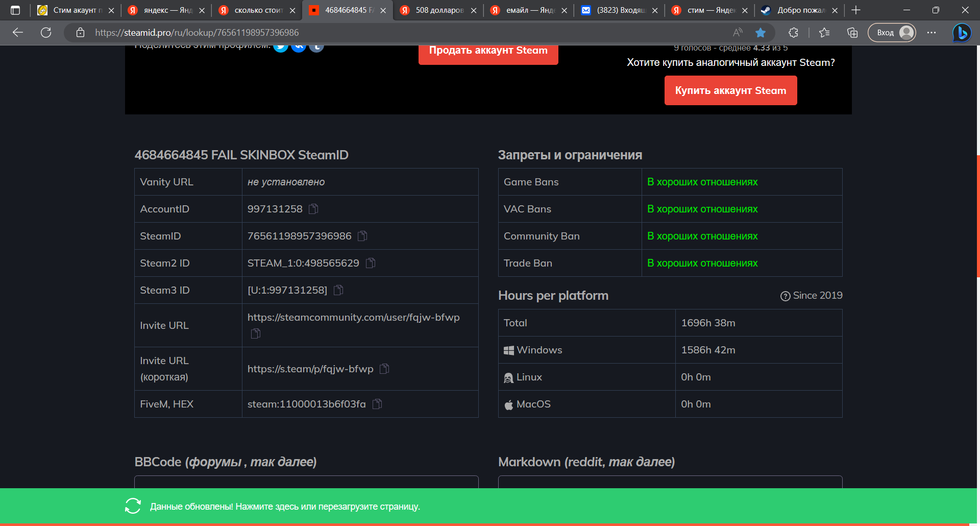Click the Since 2019 help icon
Image resolution: width=980 pixels, height=526 pixels.
coord(785,296)
